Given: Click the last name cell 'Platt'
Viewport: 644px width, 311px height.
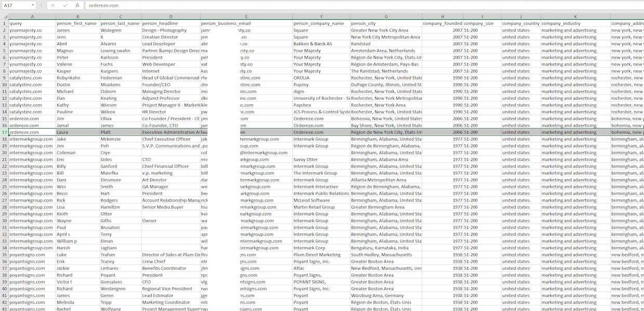Looking at the screenshot, I should [120, 132].
